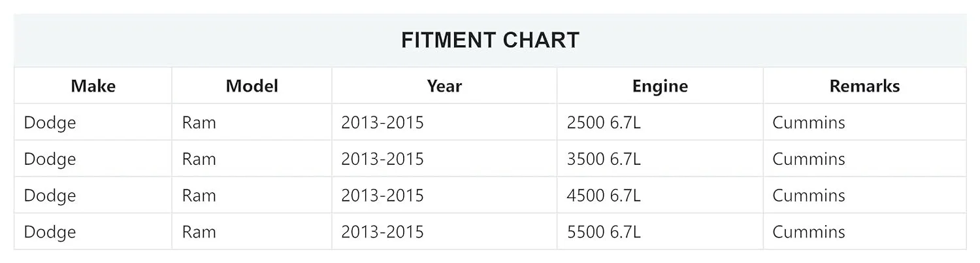Select the Make column header

pos(93,86)
